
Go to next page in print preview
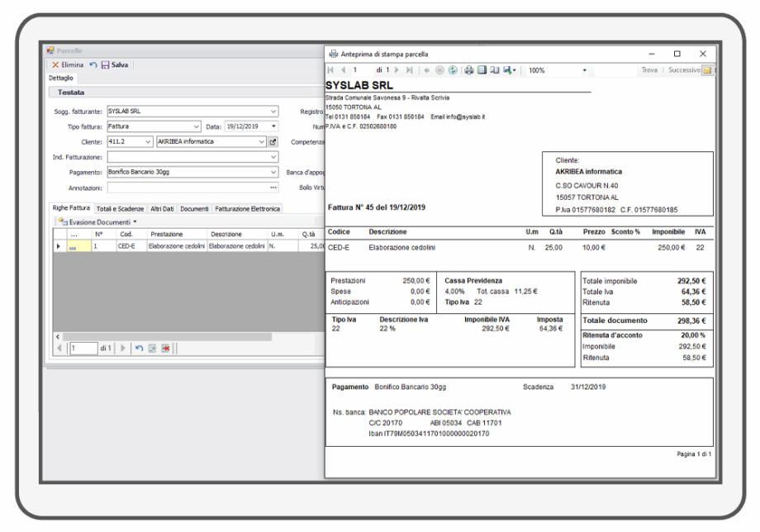pyautogui.click(x=397, y=70)
